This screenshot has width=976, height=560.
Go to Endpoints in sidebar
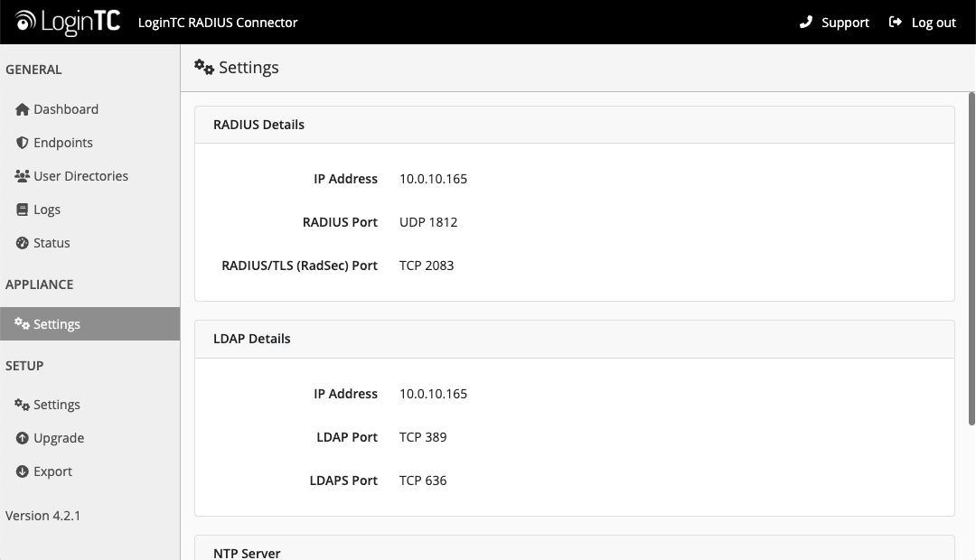(63, 143)
